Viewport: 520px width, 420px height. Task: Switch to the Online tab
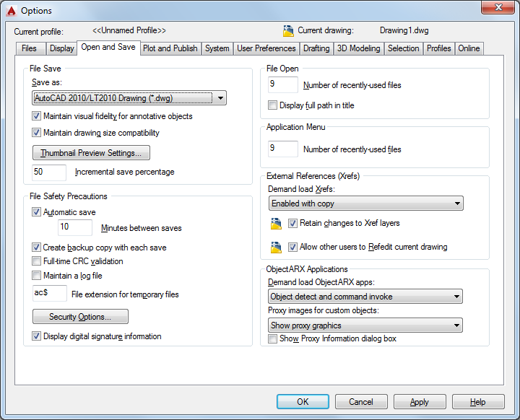pyautogui.click(x=469, y=48)
